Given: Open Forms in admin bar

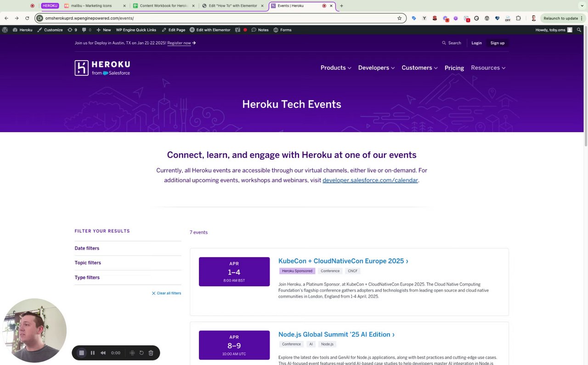Looking at the screenshot, I should click(283, 30).
